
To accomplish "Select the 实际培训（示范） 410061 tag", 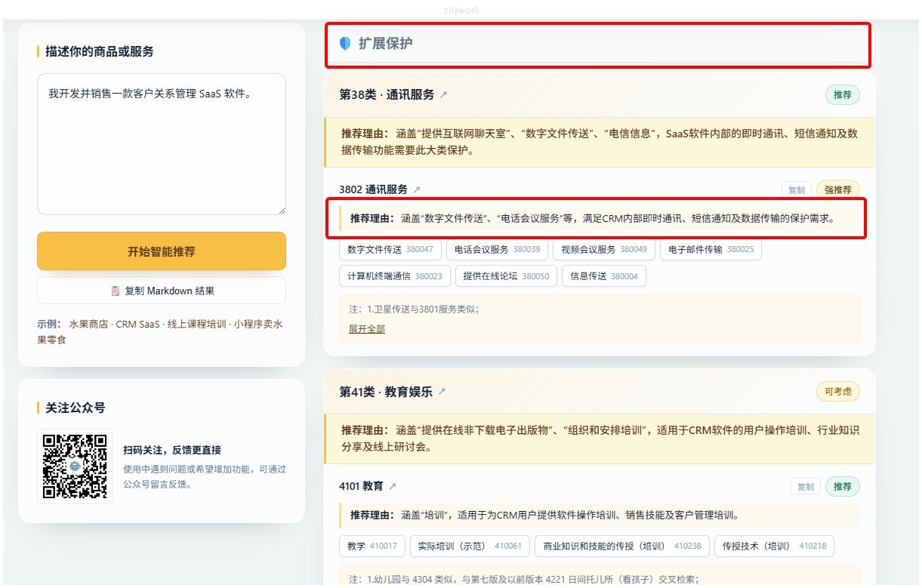I will (470, 546).
